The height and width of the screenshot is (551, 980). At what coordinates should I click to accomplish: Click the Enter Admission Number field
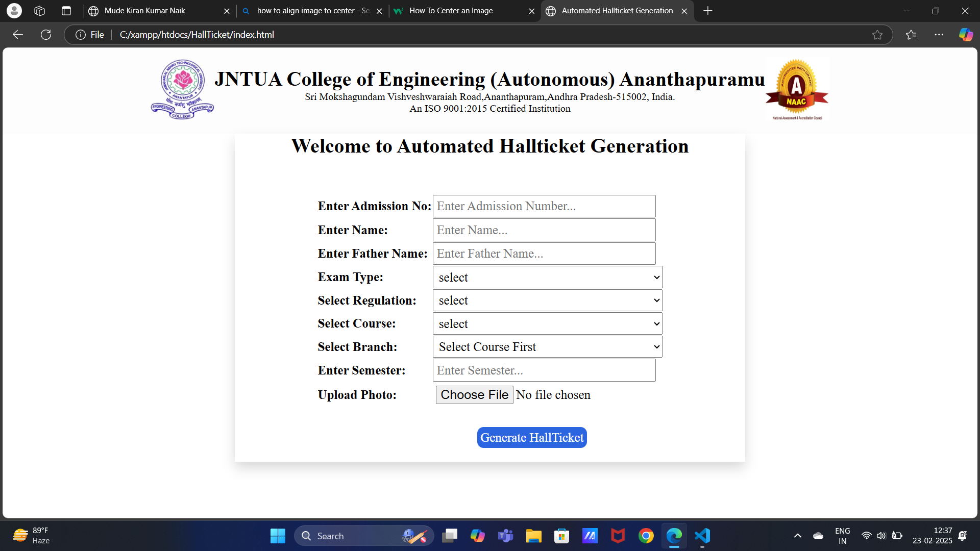click(544, 206)
